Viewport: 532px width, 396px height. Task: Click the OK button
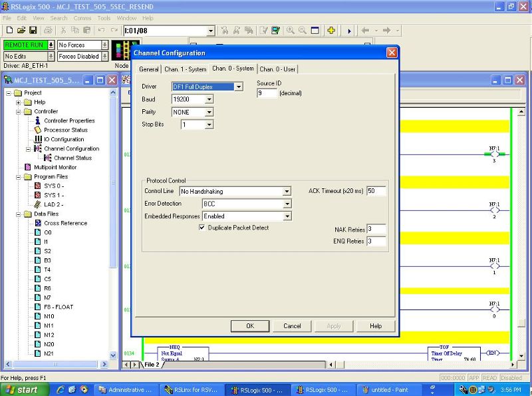tap(250, 325)
